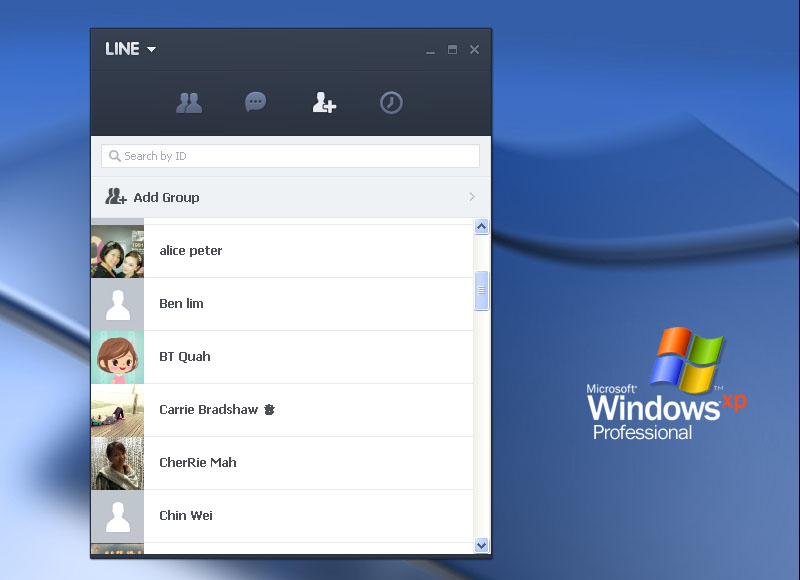Select the Add Friends tab
The image size is (800, 580).
coord(324,103)
